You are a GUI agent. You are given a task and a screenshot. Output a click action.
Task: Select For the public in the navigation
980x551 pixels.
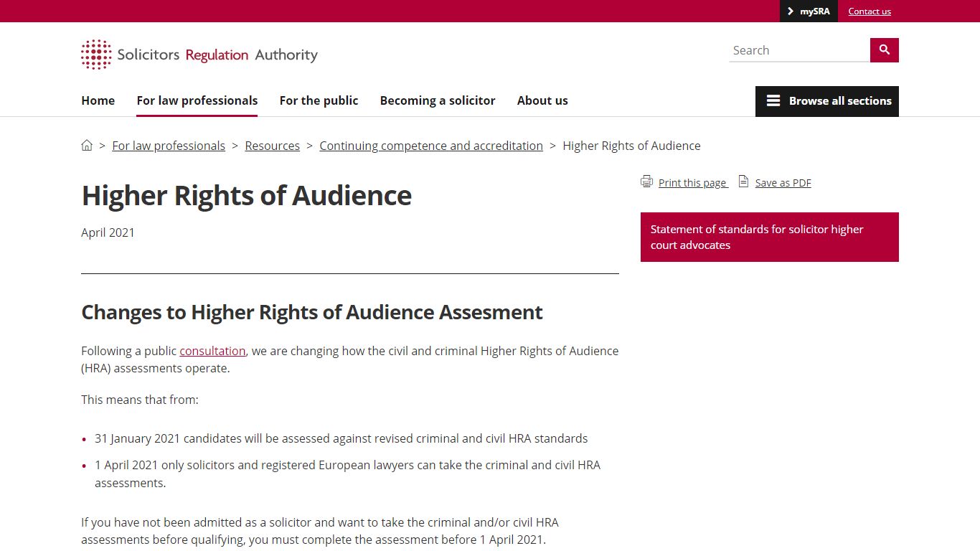[319, 100]
